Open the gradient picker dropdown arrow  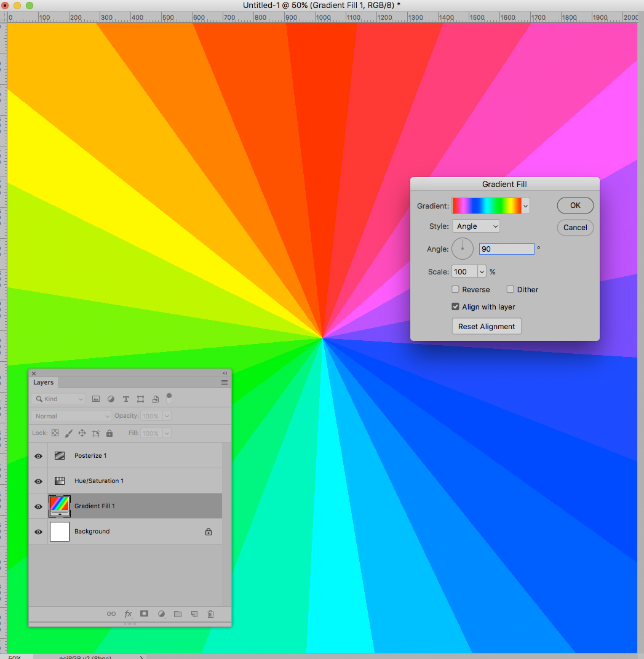525,206
